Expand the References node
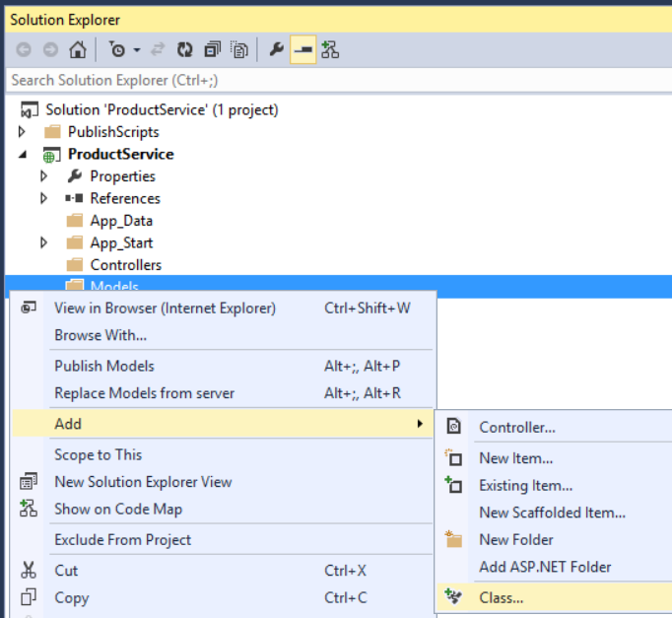Viewport: 672px width, 618px height. 44,198
